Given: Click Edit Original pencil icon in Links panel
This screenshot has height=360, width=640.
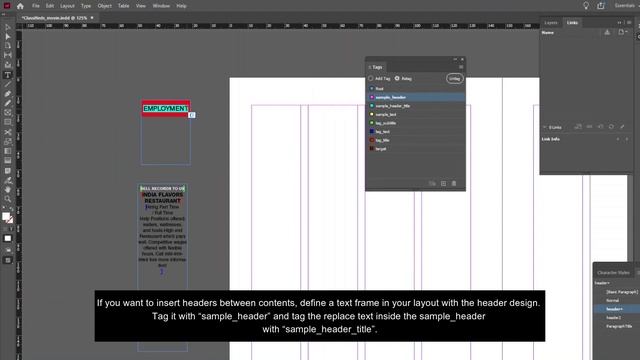Looking at the screenshot, I should pyautogui.click(x=622, y=127).
